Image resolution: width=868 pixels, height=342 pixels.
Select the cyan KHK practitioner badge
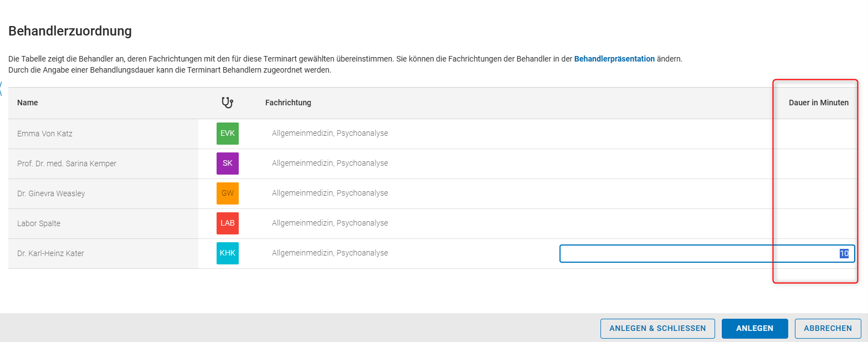coord(228,253)
